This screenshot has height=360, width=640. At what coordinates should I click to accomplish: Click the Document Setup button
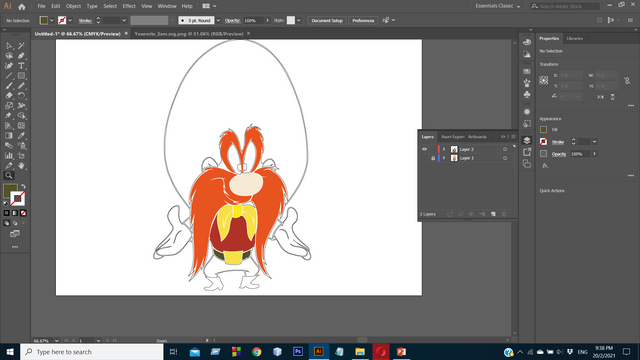(327, 20)
